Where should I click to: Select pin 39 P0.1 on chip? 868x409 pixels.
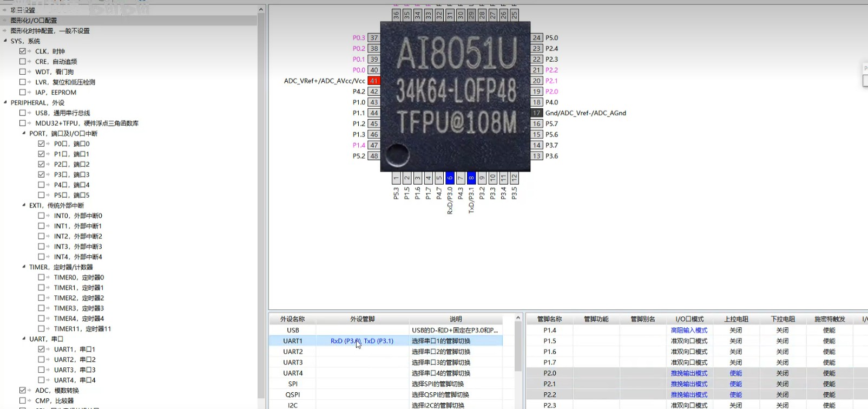pyautogui.click(x=374, y=59)
